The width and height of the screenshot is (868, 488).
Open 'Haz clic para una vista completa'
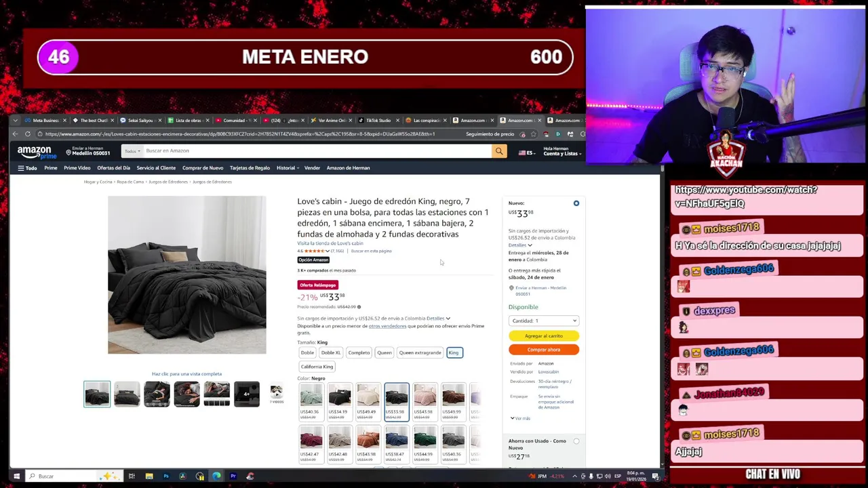pyautogui.click(x=186, y=374)
